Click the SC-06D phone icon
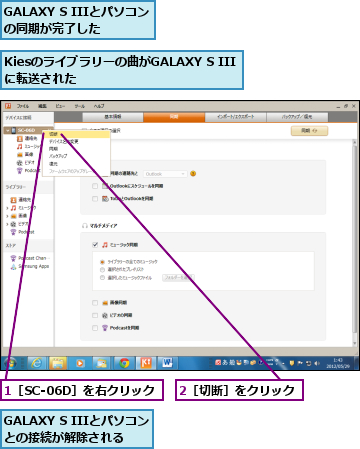 click(x=14, y=130)
